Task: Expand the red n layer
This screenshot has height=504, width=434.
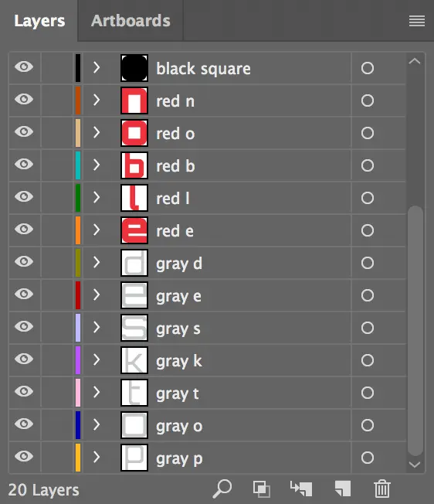Action: (x=97, y=100)
